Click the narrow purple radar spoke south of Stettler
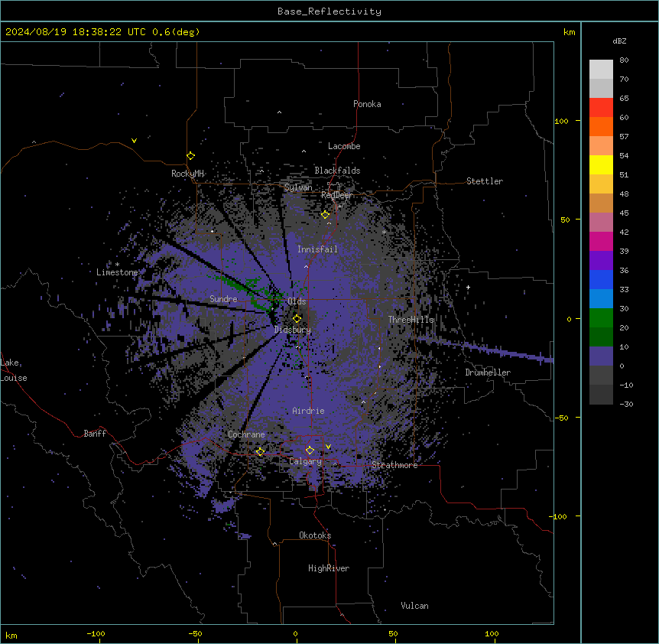Screen dimensions: 659x644 click(x=488, y=348)
